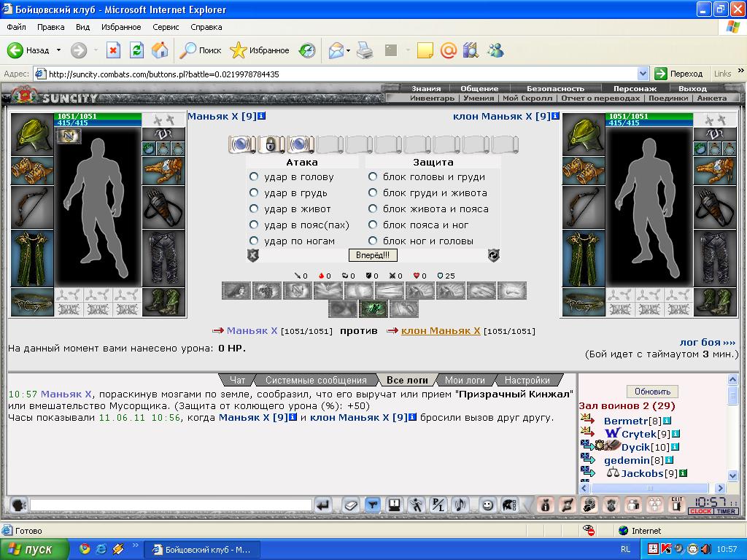The height and width of the screenshot is (560, 747).
Task: Select attack option 'удар в пояс(пах)'
Action: click(254, 225)
